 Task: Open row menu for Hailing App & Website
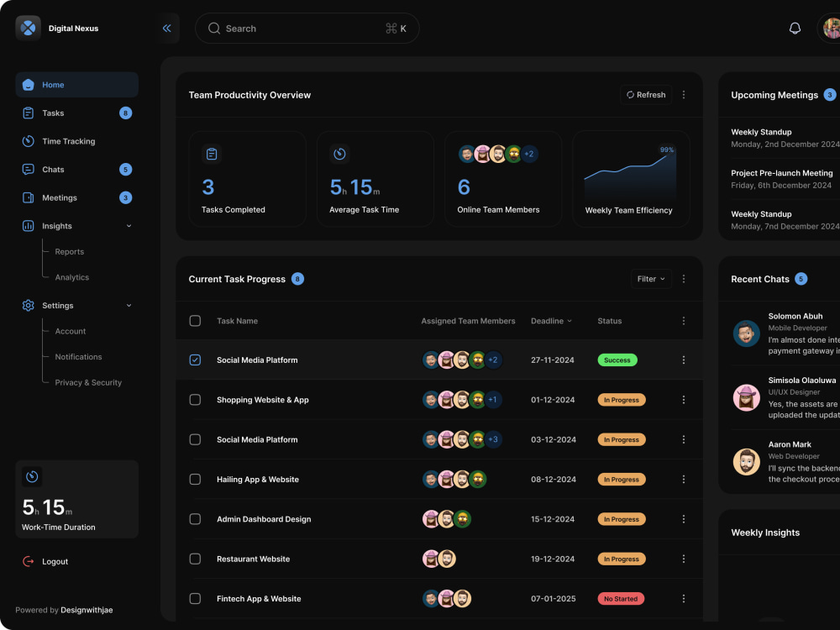pos(684,480)
